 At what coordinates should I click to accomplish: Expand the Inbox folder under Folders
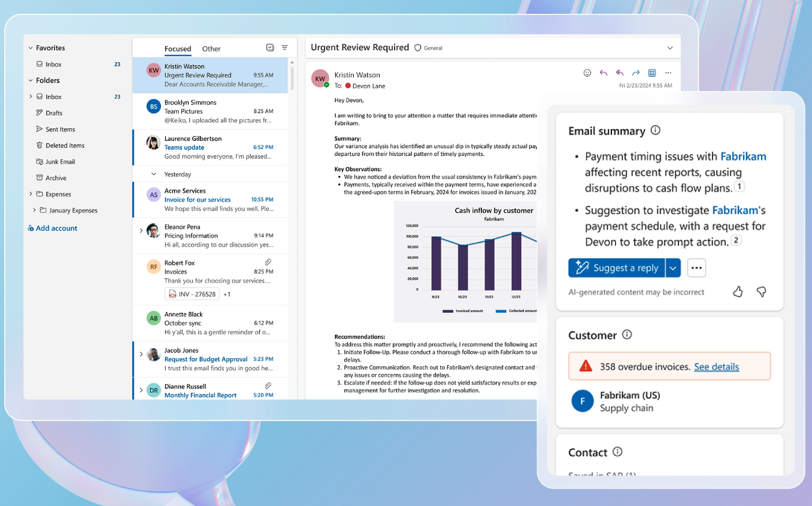[31, 96]
